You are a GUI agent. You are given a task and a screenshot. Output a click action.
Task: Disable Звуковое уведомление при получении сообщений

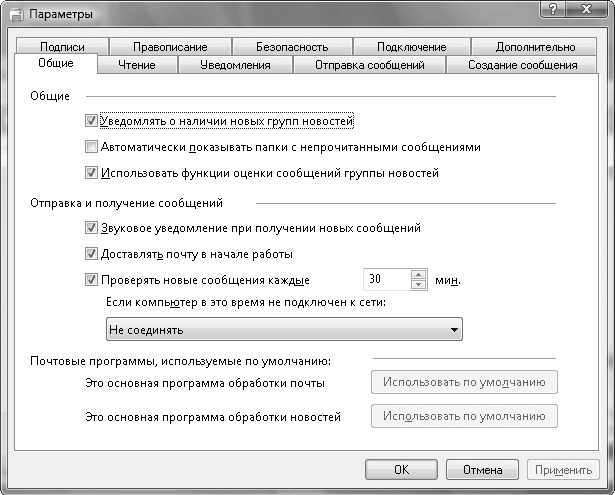tap(92, 228)
